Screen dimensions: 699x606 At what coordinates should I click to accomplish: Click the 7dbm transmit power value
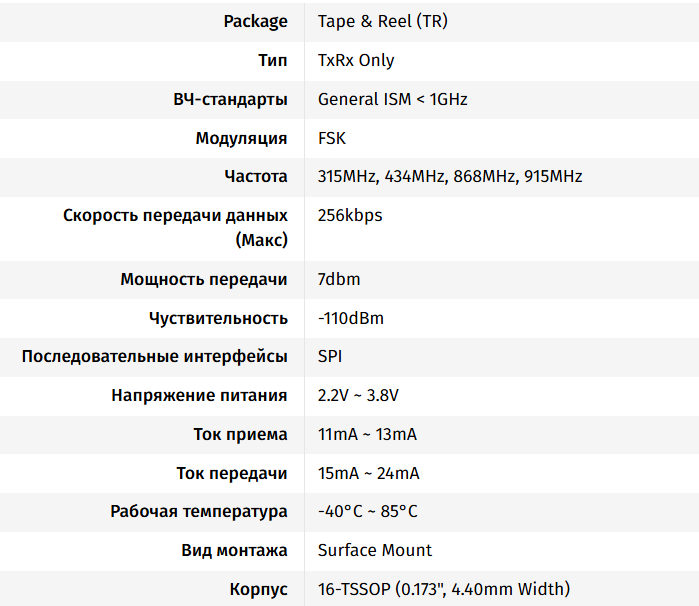pos(338,280)
